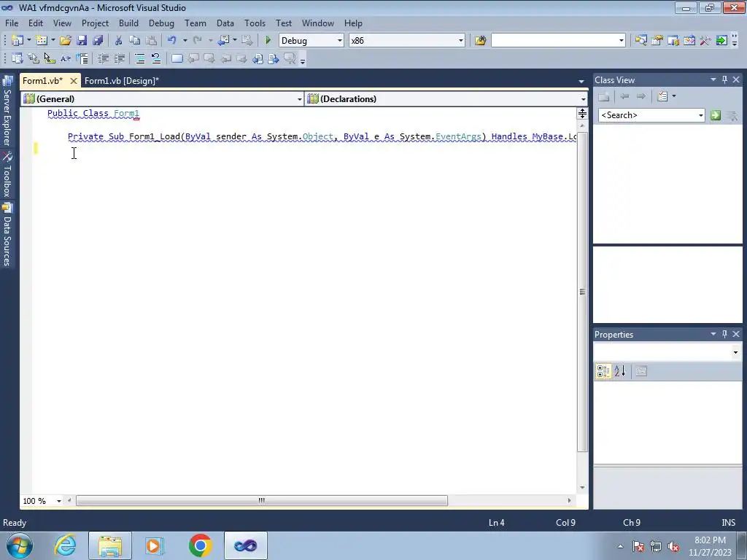Click the Find in Files icon
The image size is (747, 560).
pyautogui.click(x=480, y=41)
